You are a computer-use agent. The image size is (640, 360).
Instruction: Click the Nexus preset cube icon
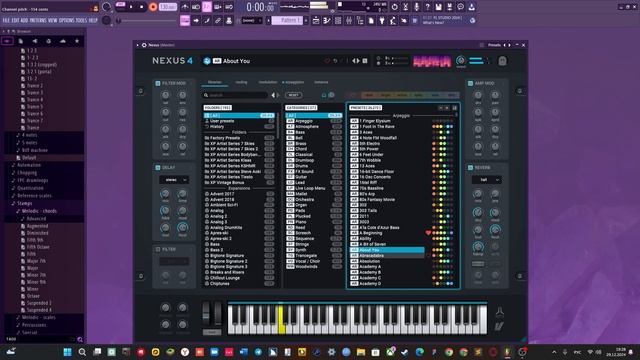click(x=207, y=61)
